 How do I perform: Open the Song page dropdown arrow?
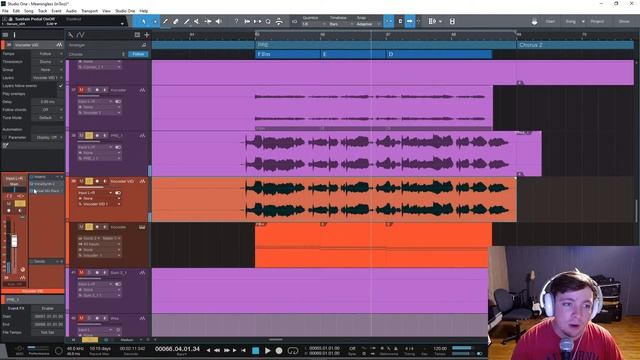(x=583, y=22)
